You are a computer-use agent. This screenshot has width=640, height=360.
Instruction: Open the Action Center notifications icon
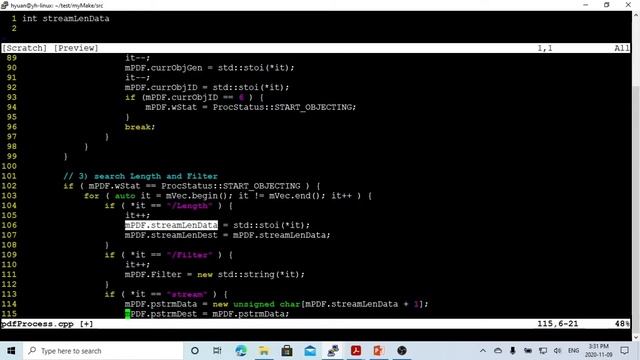point(624,351)
